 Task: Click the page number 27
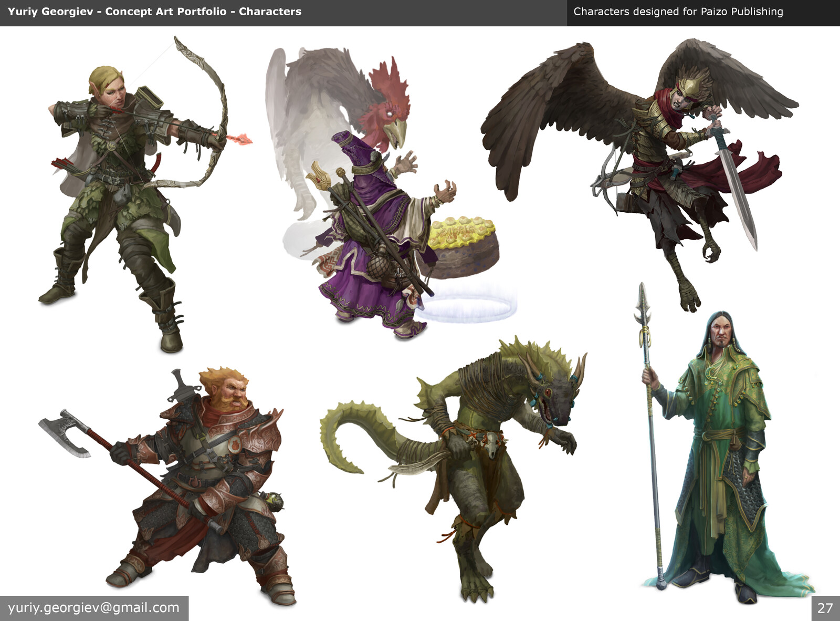pos(825,608)
